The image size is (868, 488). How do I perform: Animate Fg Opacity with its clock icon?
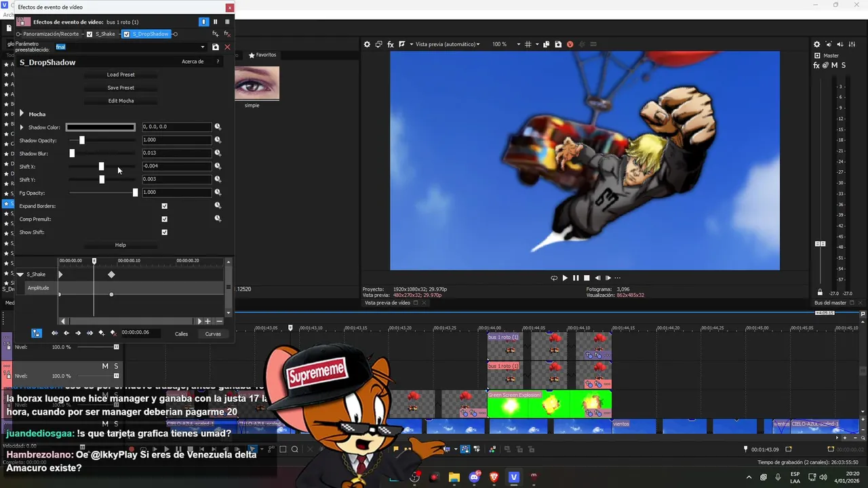click(218, 192)
